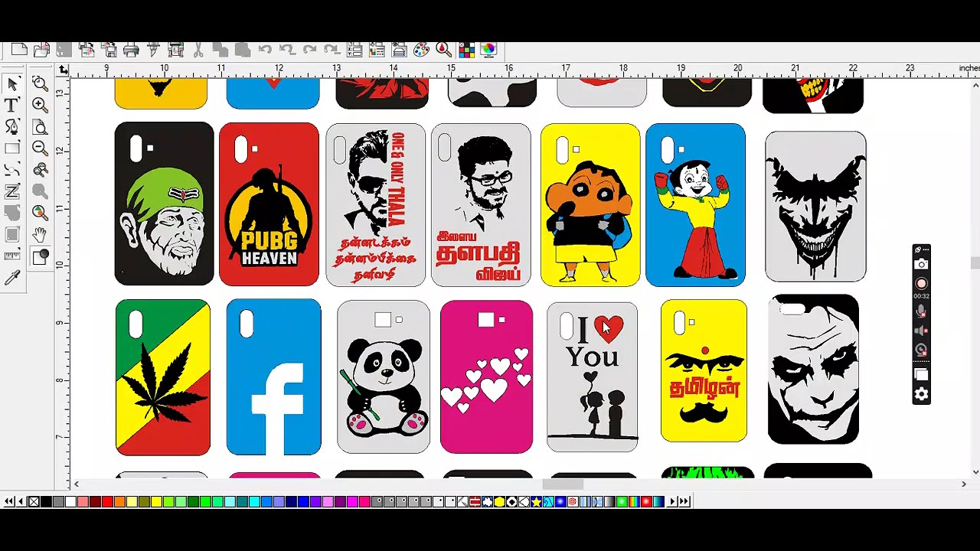This screenshot has width=980, height=551.
Task: Click the Zoom In magnifier
Action: pyautogui.click(x=40, y=104)
